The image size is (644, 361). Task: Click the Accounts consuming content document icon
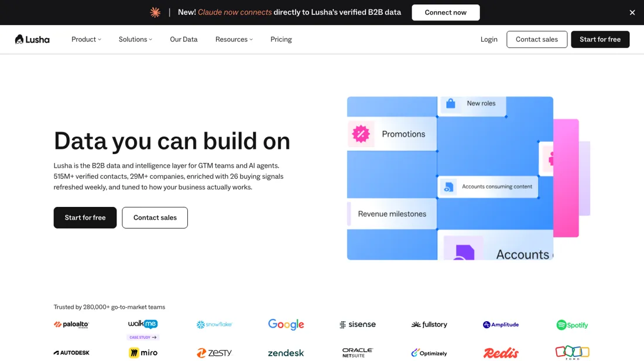(448, 187)
